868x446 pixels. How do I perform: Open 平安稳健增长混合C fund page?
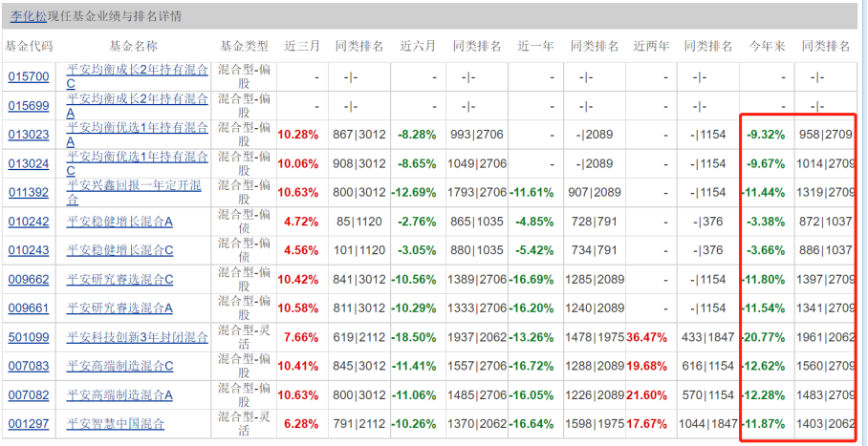tap(119, 250)
